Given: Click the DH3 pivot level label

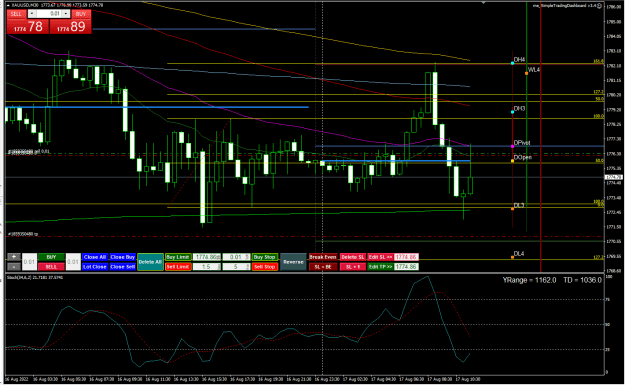Looking at the screenshot, I should 519,108.
